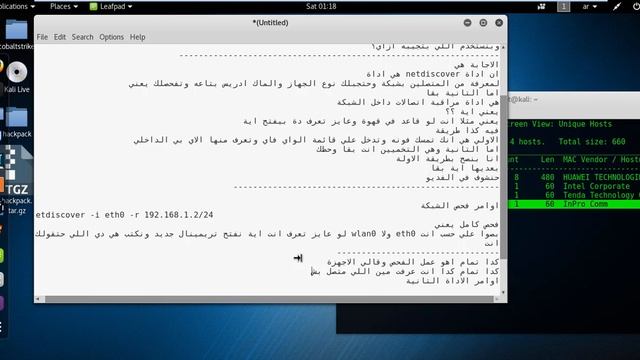Close the Leafpad Untitled window
The width and height of the screenshot is (640, 360).
[499, 23]
